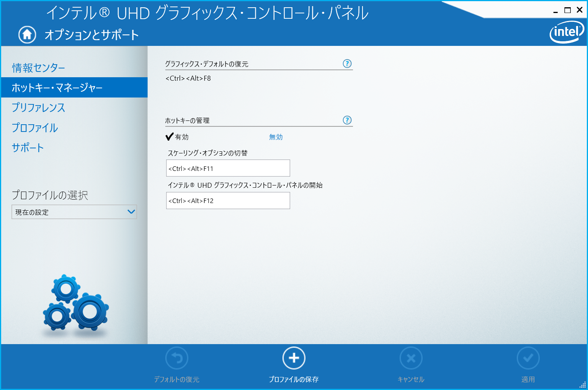
Task: Click the キャンセル X icon
Action: [x=411, y=358]
